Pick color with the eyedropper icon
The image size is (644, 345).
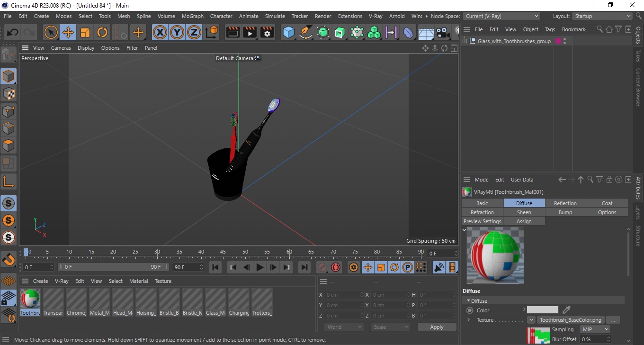tap(566, 310)
